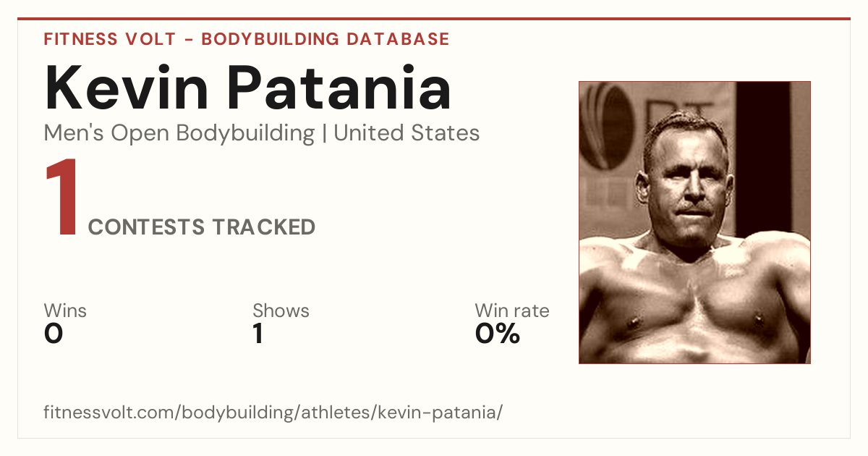The image size is (868, 456).
Task: Click the Shows value 1
Action: [258, 333]
